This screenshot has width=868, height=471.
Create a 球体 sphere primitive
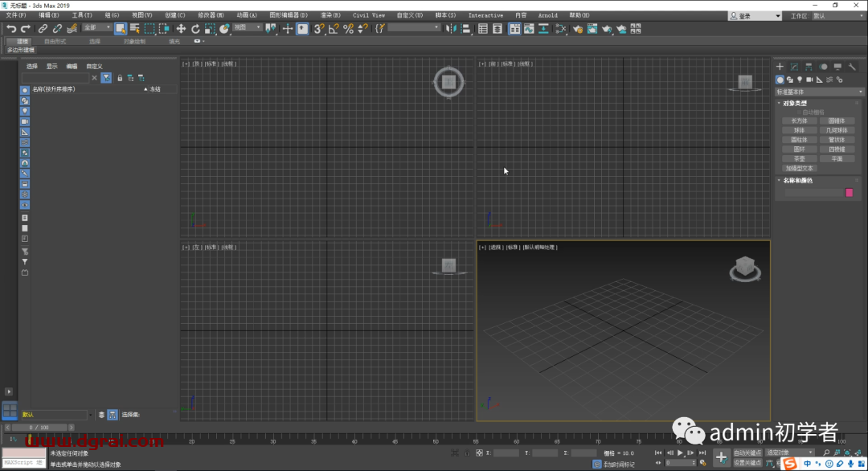click(800, 130)
